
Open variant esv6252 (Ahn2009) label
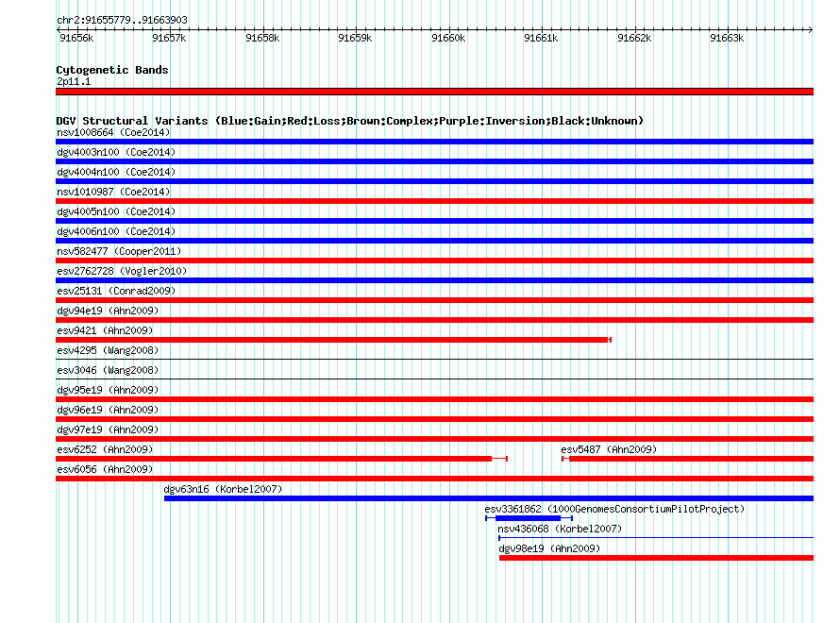coord(105,449)
